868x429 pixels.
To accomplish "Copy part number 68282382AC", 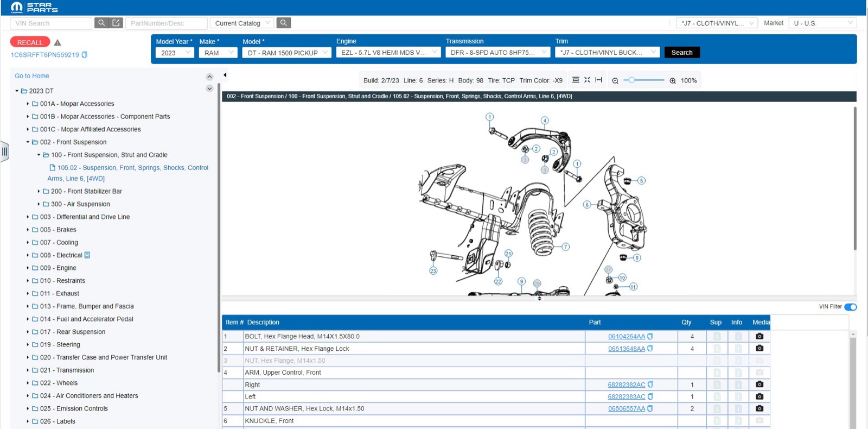I will (x=650, y=384).
